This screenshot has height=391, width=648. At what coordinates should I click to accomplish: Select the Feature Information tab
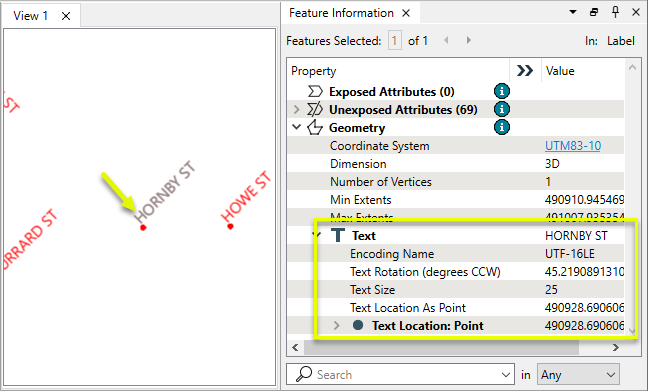[x=341, y=13]
